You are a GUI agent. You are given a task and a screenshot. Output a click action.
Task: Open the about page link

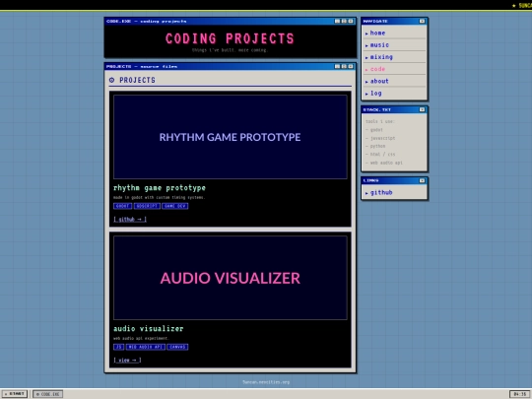379,81
